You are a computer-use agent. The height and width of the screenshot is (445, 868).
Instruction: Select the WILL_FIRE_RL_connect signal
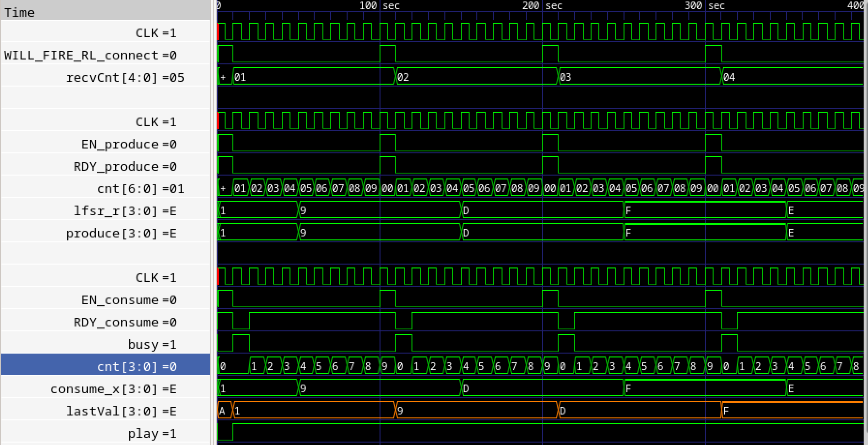pyautogui.click(x=90, y=55)
